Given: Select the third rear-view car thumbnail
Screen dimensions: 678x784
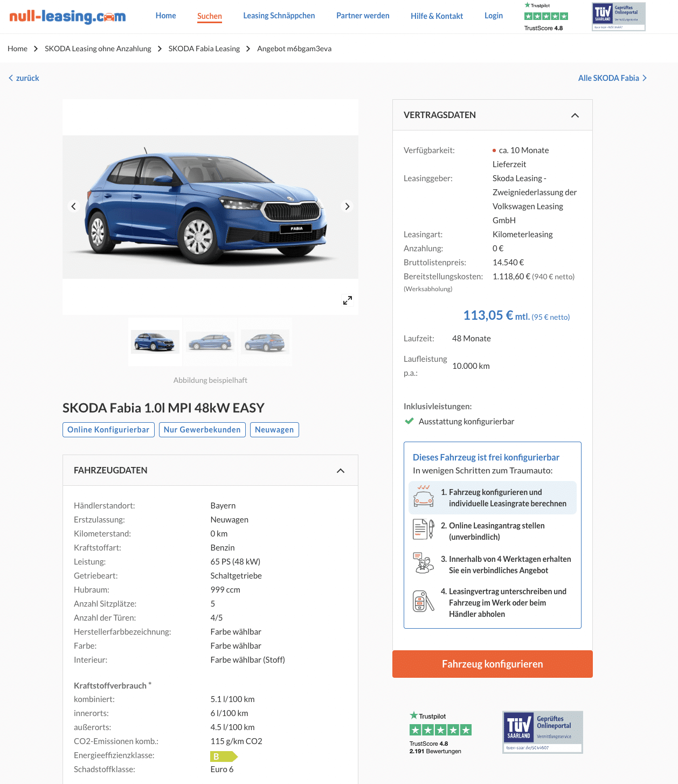Looking at the screenshot, I should pyautogui.click(x=265, y=342).
